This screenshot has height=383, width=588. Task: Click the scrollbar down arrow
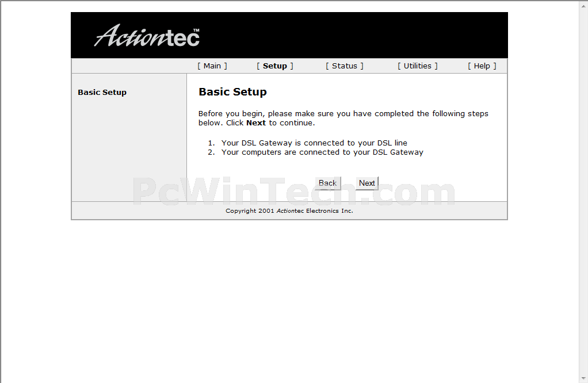pyautogui.click(x=583, y=378)
